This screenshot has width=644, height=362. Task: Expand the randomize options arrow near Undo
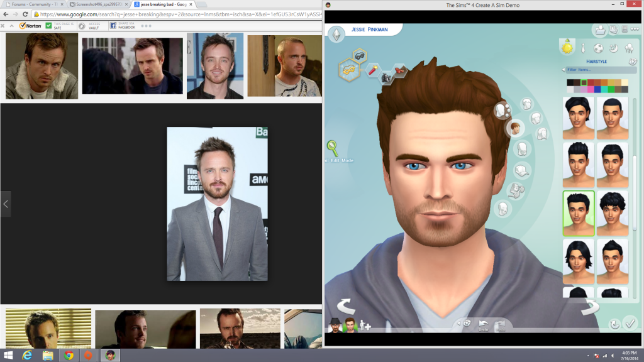459,323
